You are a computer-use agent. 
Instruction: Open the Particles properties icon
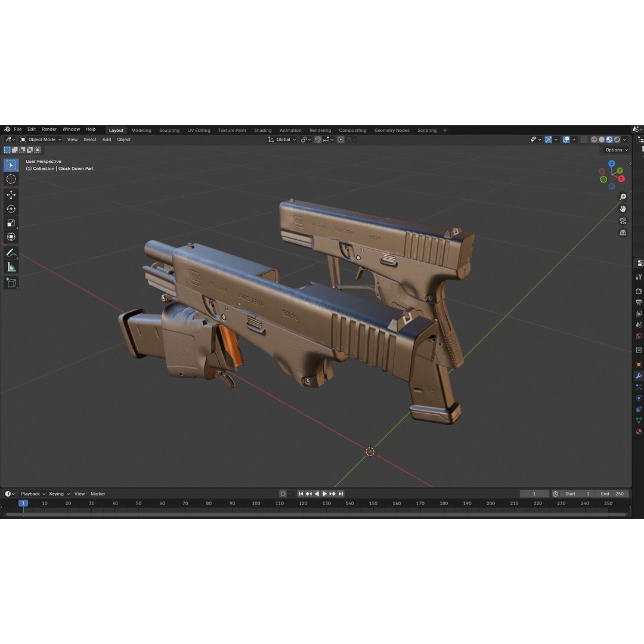pos(639,387)
